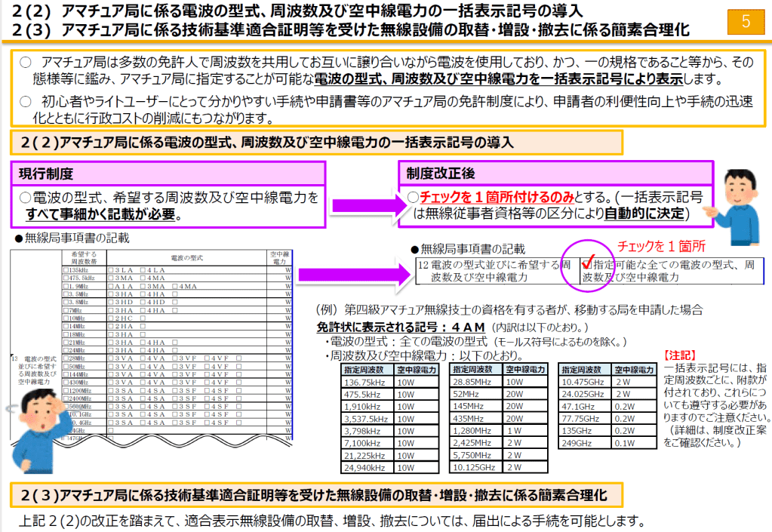Click the 249GHz cell in the rightmost table
Image resolution: width=772 pixels, height=532 pixels.
[584, 442]
